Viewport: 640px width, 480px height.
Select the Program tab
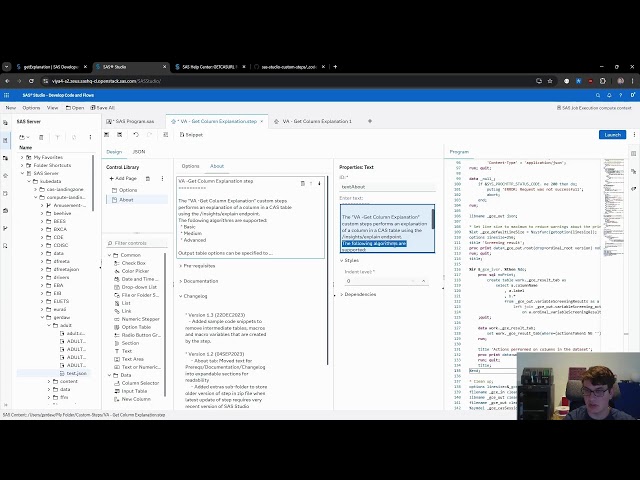click(459, 152)
